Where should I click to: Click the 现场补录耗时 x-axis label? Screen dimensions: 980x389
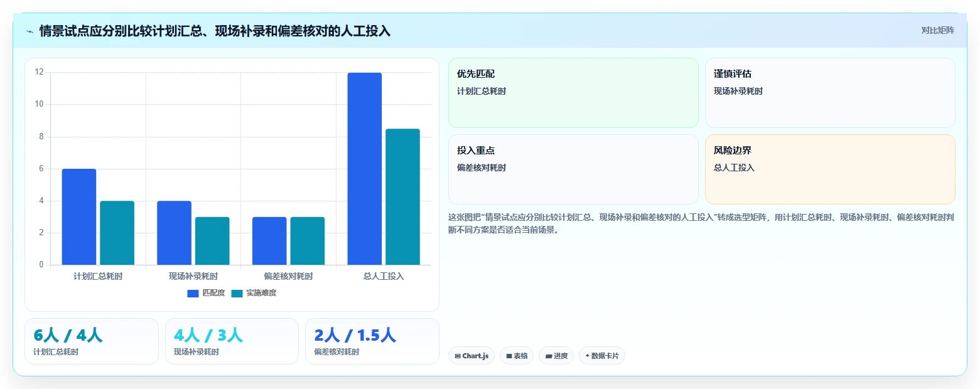pos(193,276)
